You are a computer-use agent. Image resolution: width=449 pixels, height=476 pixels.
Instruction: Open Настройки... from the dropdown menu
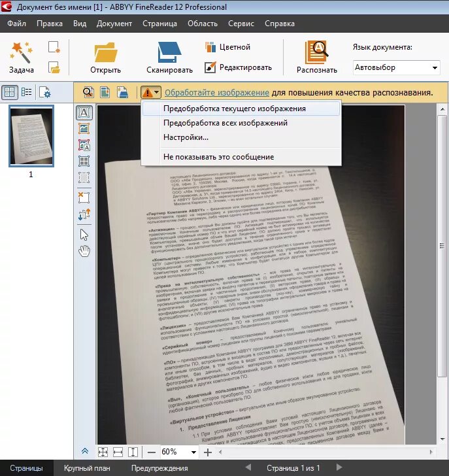[241, 137]
